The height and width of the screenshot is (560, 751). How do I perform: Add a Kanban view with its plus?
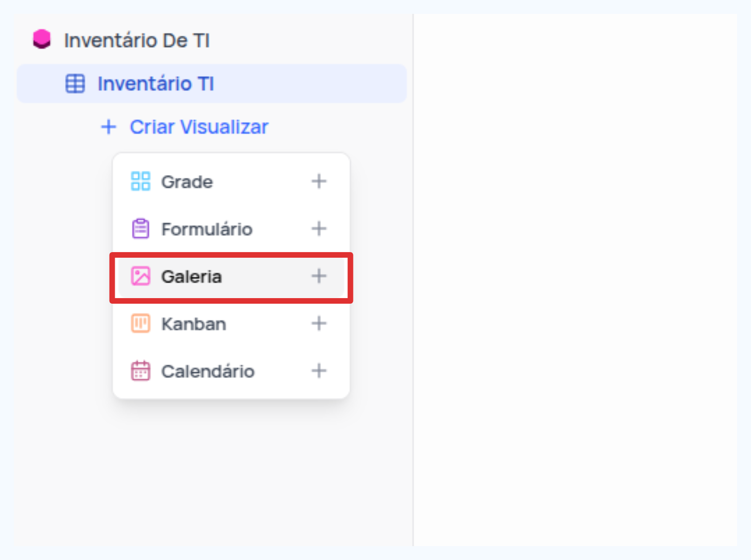click(319, 323)
